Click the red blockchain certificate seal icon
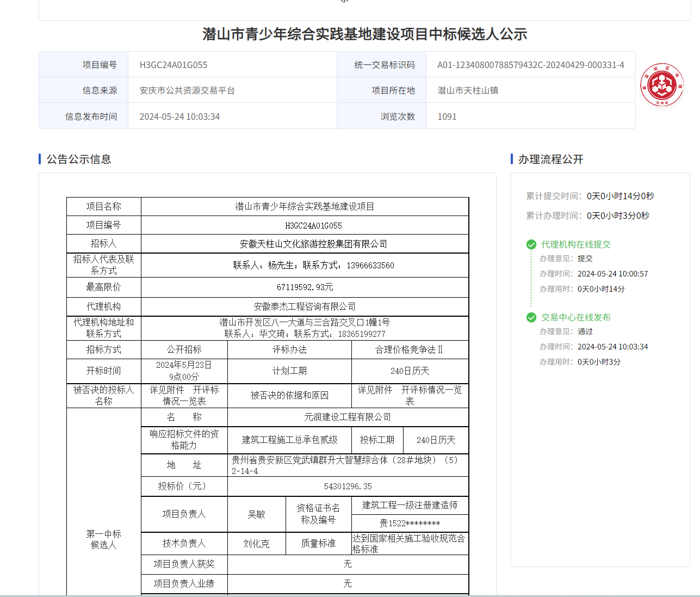The width and height of the screenshot is (700, 597). [x=661, y=85]
